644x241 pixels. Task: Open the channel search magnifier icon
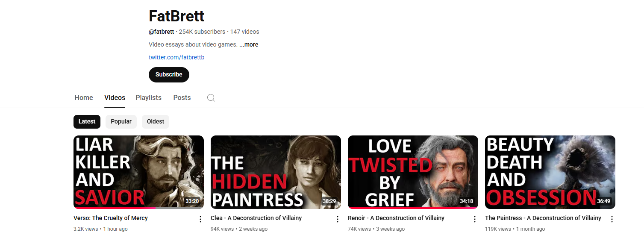(211, 98)
